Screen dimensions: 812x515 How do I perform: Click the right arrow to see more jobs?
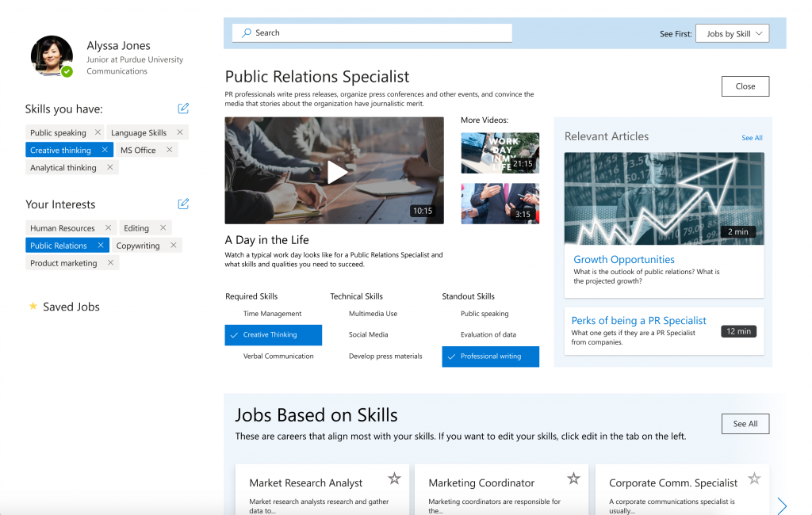[x=782, y=505]
